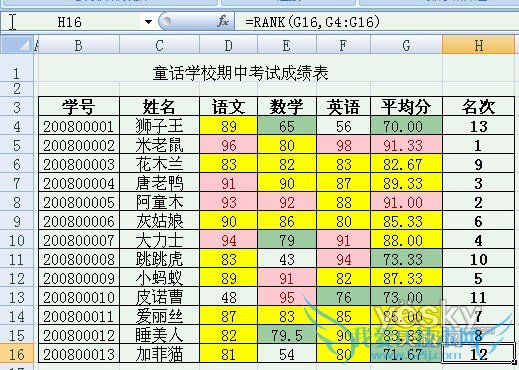Select highlighted row 16 header
519x370 pixels.
[17, 354]
